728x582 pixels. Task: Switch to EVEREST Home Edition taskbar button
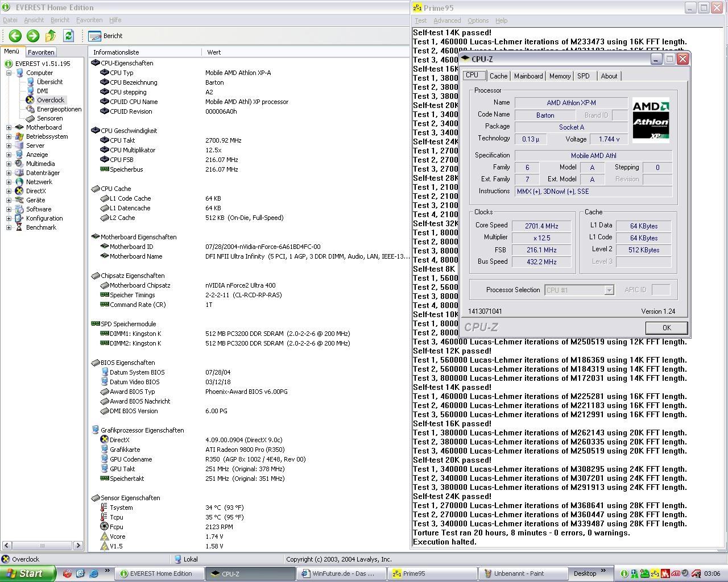point(159,573)
